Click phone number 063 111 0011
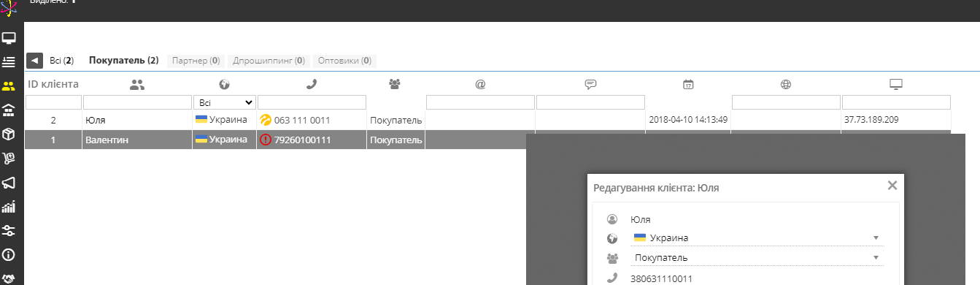Viewport: 980px width, 285px height. click(301, 120)
